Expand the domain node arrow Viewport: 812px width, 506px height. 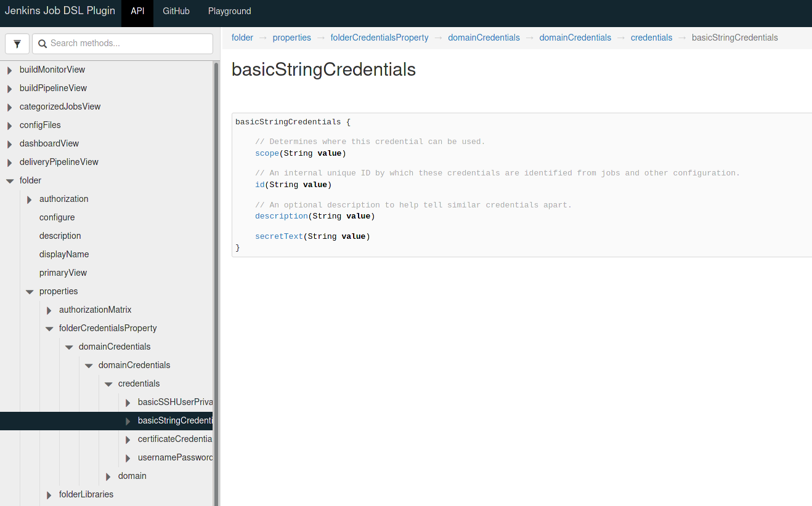click(108, 476)
